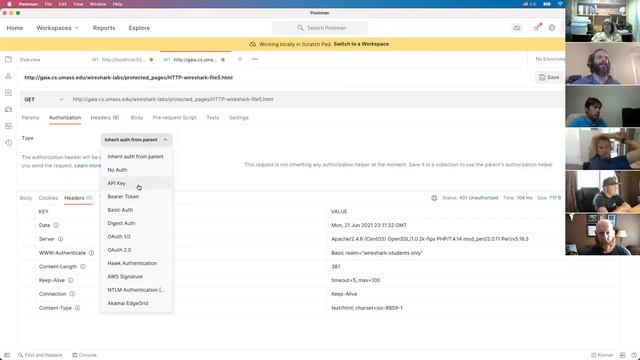Switch to the Params tab
The width and height of the screenshot is (640, 360).
click(x=30, y=118)
